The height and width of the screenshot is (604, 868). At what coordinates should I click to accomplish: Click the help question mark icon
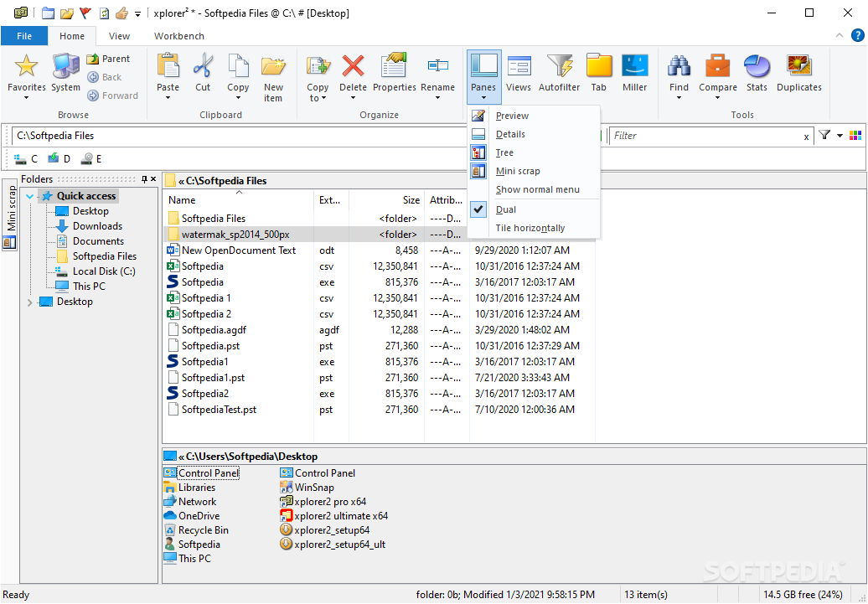[x=857, y=35]
